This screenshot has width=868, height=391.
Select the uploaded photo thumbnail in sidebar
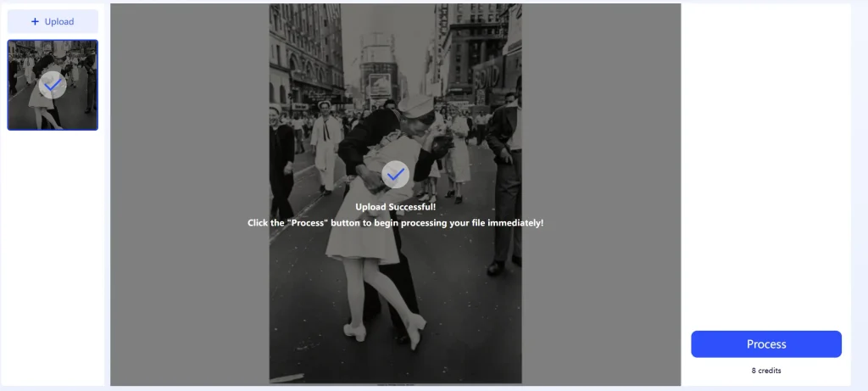pos(53,86)
